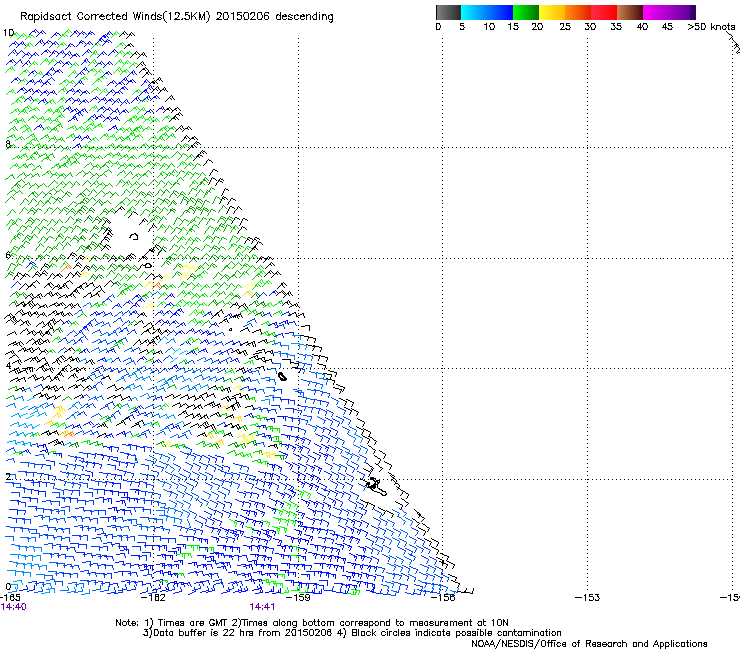The height and width of the screenshot is (650, 740).
Task: Click the longitude label '-156'
Action: (443, 598)
